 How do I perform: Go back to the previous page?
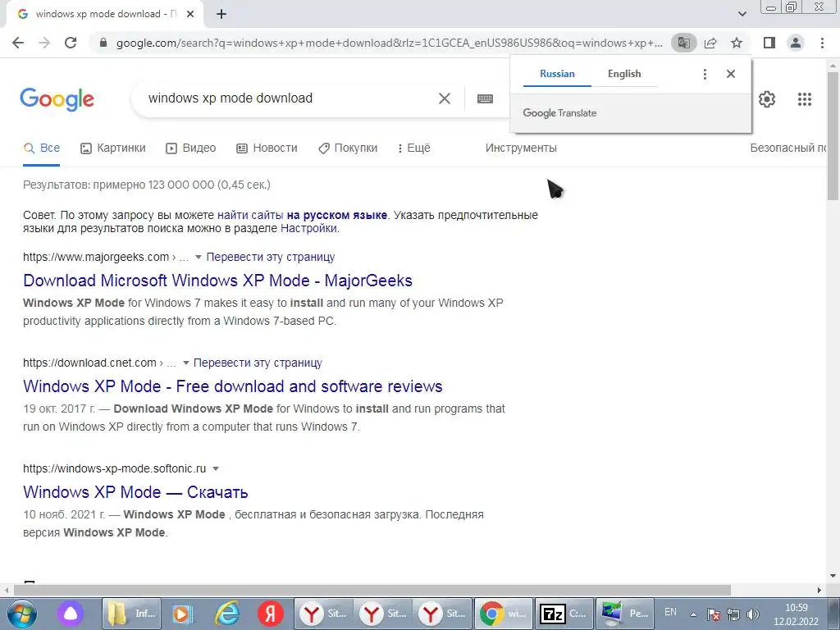click(x=18, y=43)
